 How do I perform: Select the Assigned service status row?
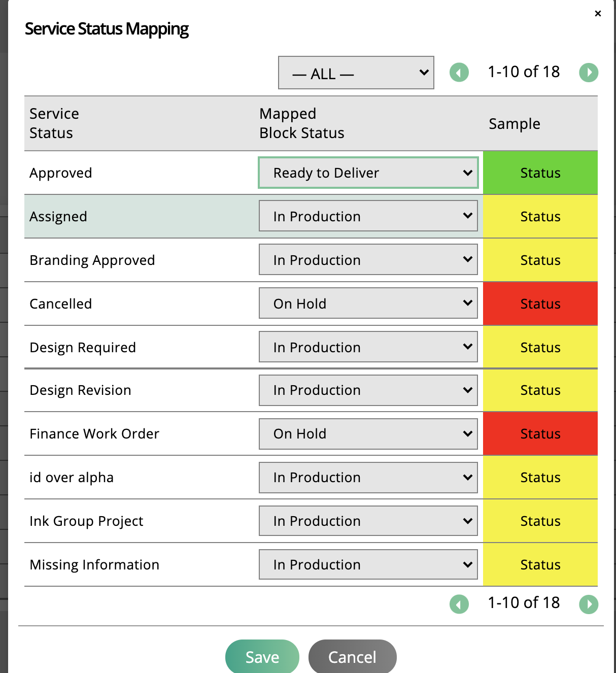pyautogui.click(x=58, y=217)
